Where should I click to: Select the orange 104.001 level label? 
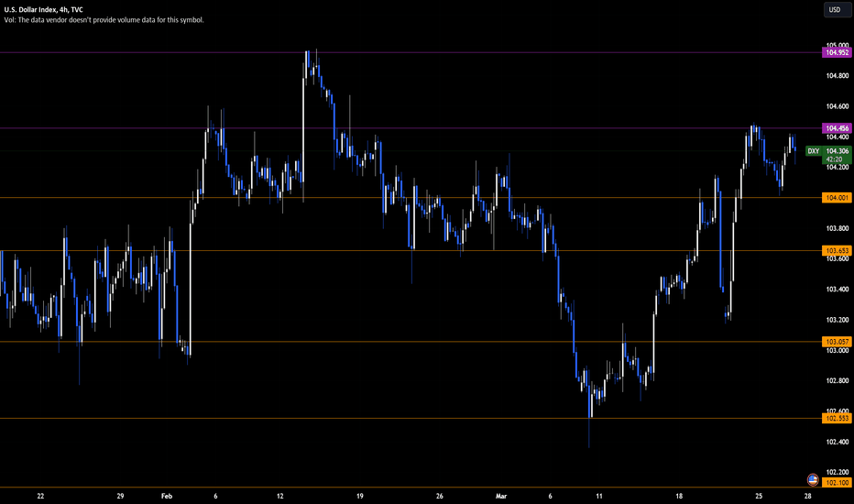[837, 198]
